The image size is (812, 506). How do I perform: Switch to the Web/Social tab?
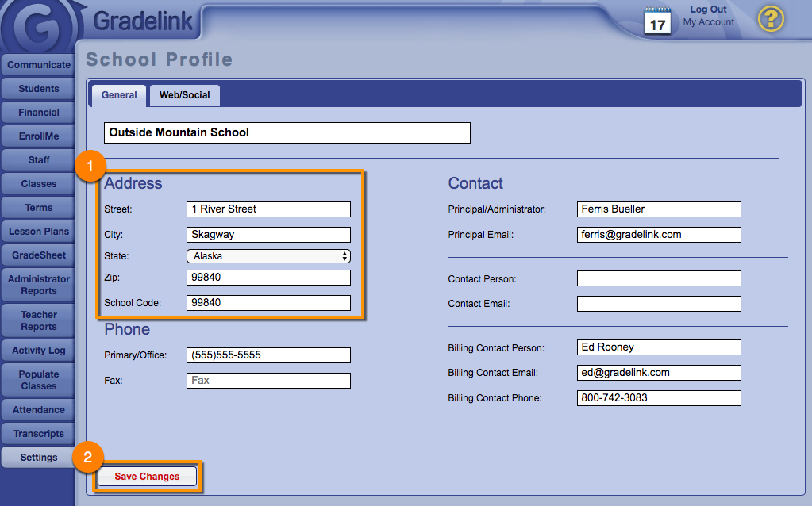tap(184, 95)
